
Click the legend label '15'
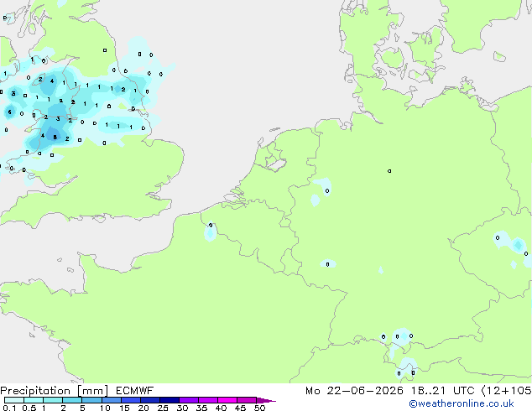click(x=124, y=408)
